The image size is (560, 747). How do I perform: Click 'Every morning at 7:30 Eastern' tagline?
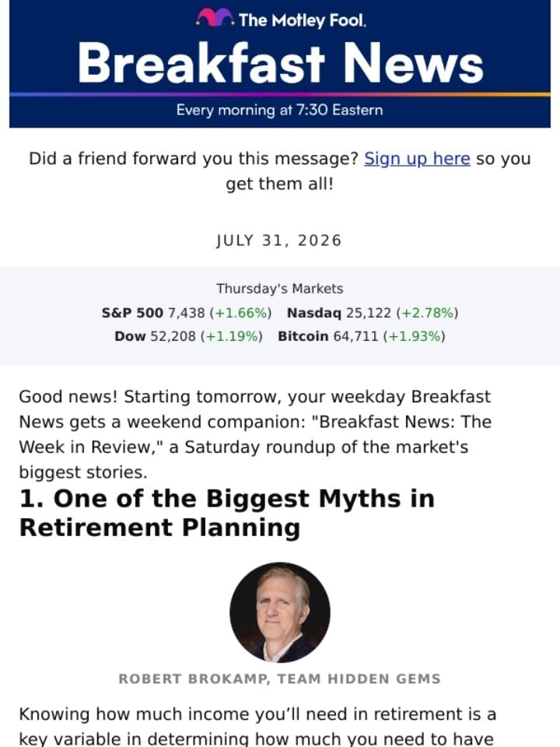point(279,110)
